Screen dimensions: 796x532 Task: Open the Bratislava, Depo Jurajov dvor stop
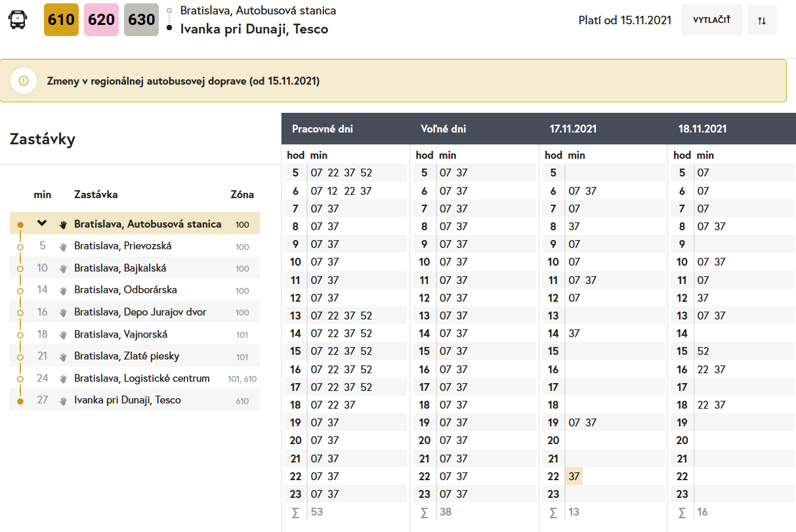pyautogui.click(x=140, y=312)
